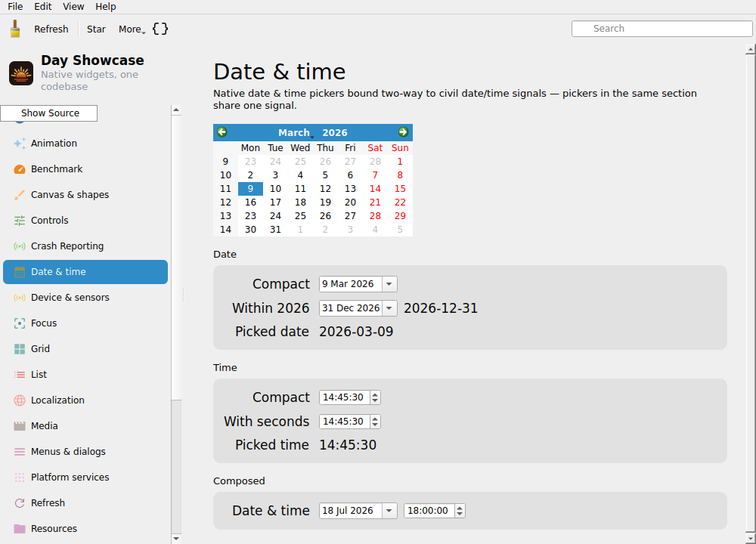Click the Day Showcase sunrise app logo
Viewport: 756px width, 544px height.
click(21, 73)
